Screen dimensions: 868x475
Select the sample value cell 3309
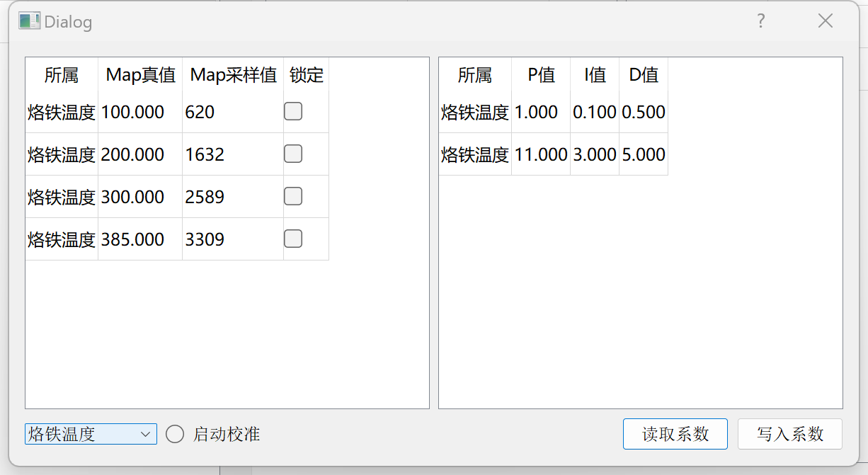pos(233,239)
